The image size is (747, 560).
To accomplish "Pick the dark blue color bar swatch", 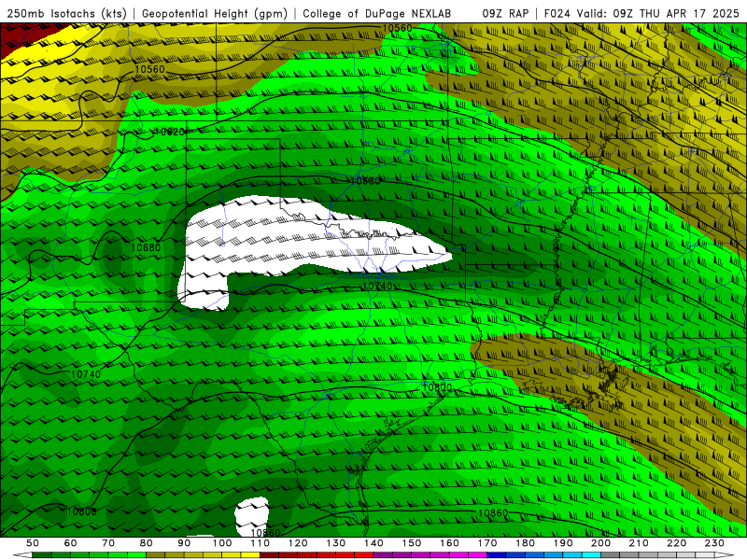I will point(497,555).
